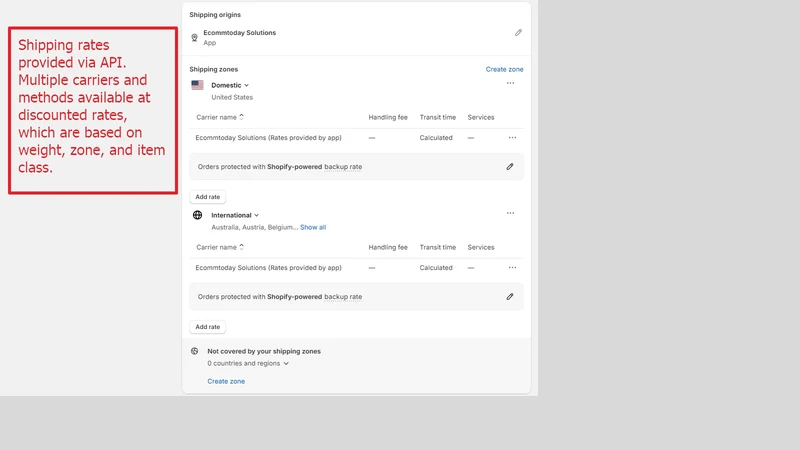This screenshot has height=450, width=800.
Task: Click the location pin icon by Ecommtoday Solutions
Action: point(194,38)
